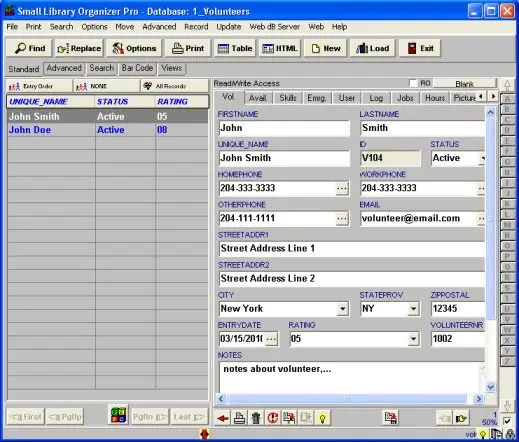Expand the RATING dropdown arrow

(413, 339)
